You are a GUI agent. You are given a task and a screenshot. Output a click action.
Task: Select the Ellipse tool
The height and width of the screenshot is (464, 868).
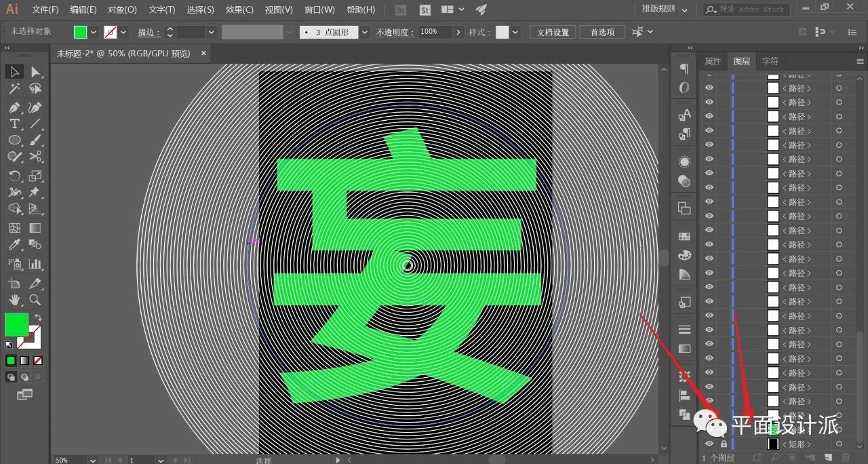coord(15,140)
